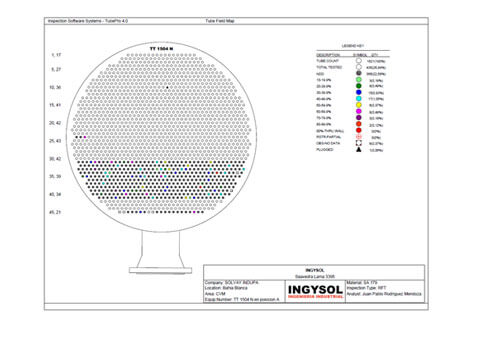Select the Total Tested white circle symbol
The image size is (478, 362).
point(359,67)
